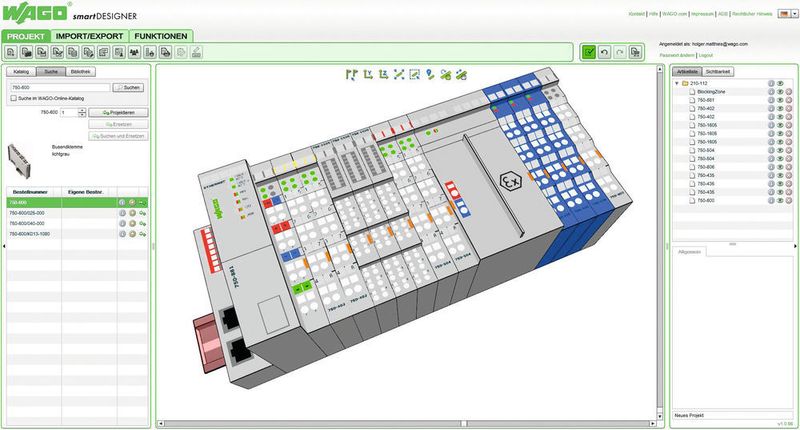Delete the 750-600 article row
800x430 pixels.
coord(788,200)
